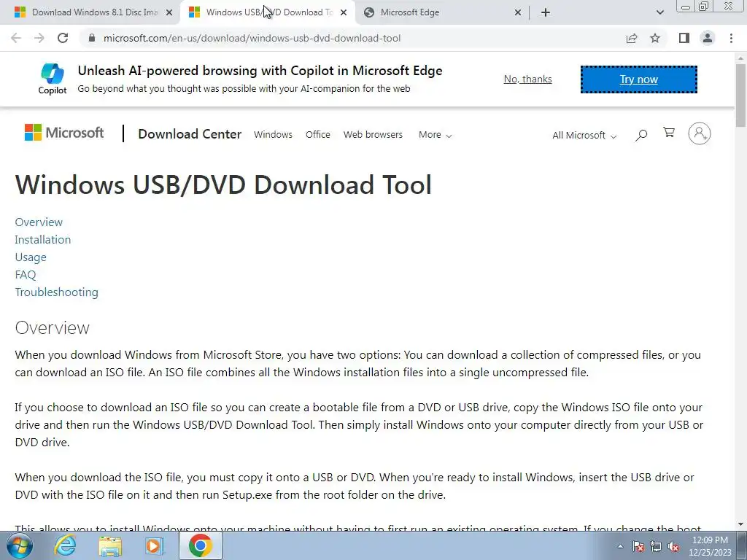This screenshot has height=560, width=747.
Task: Show hidden system tray icons
Action: tap(620, 546)
